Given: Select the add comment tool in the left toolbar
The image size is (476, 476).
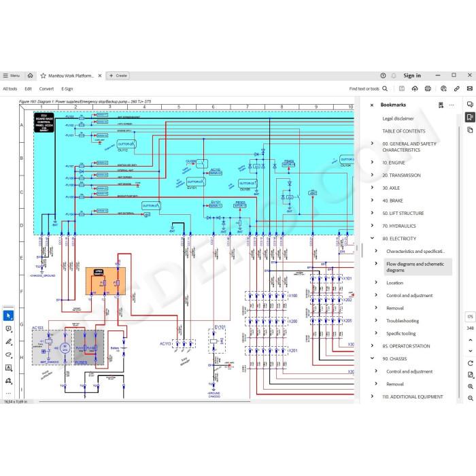Looking at the screenshot, I should (8, 328).
